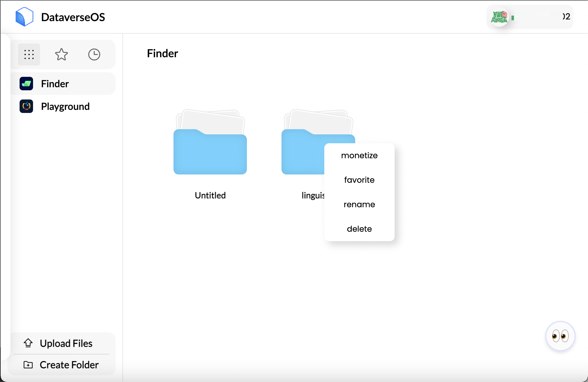Select the grid apps view icon
Image resolution: width=588 pixels, height=382 pixels.
[29, 54]
